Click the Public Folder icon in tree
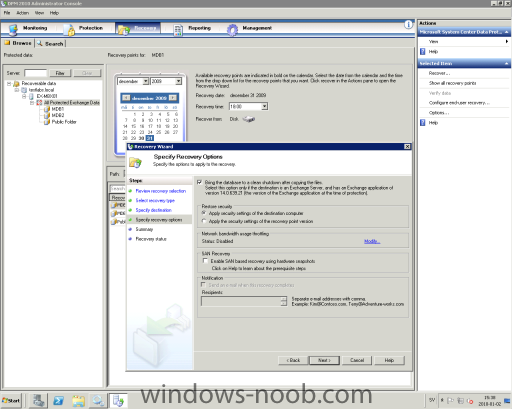The height and width of the screenshot is (409, 512). click(47, 122)
